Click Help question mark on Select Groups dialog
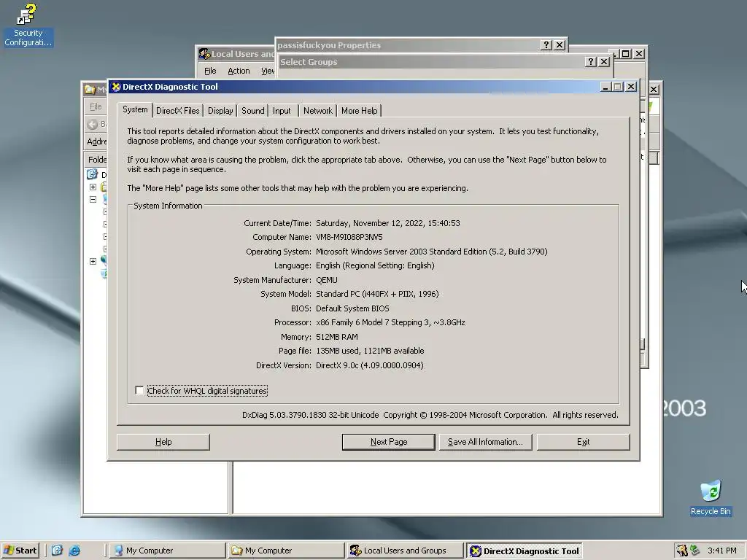Image resolution: width=747 pixels, height=560 pixels. click(591, 62)
